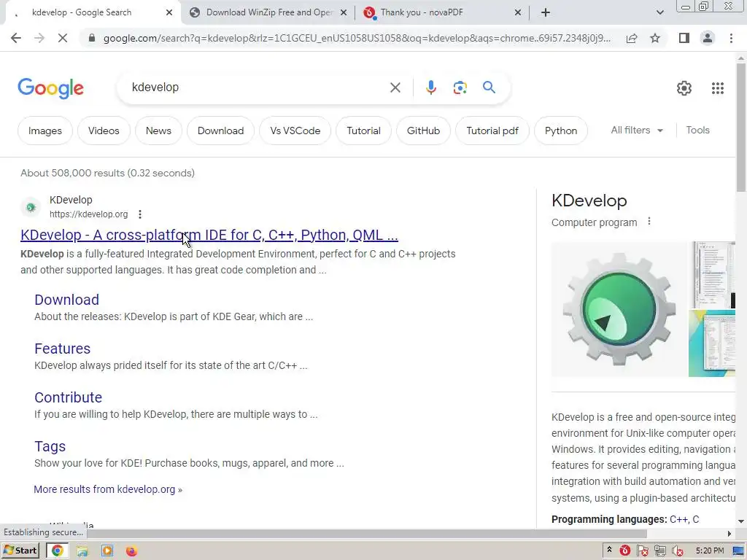Open the Contribute sitelink
Image resolution: width=747 pixels, height=560 pixels.
click(x=68, y=397)
